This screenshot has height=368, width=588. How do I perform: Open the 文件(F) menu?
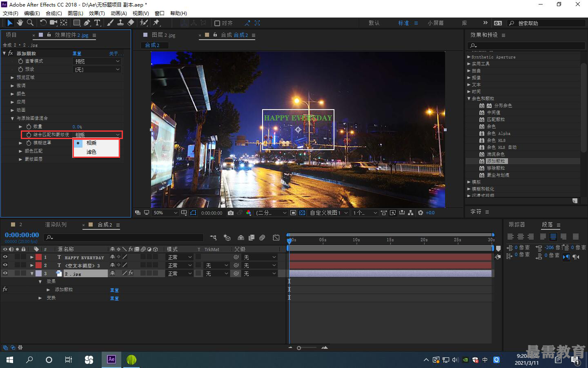point(11,13)
